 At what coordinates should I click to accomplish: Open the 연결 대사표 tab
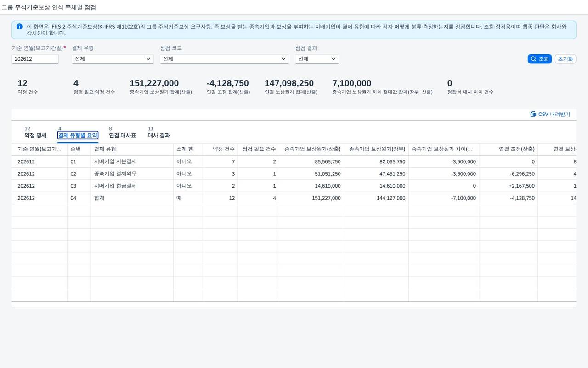(122, 135)
